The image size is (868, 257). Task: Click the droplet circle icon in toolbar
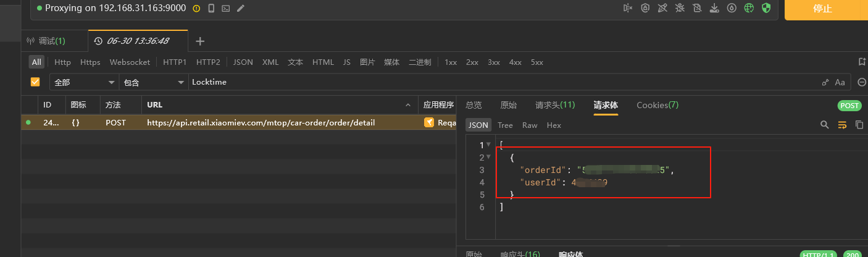pyautogui.click(x=732, y=9)
